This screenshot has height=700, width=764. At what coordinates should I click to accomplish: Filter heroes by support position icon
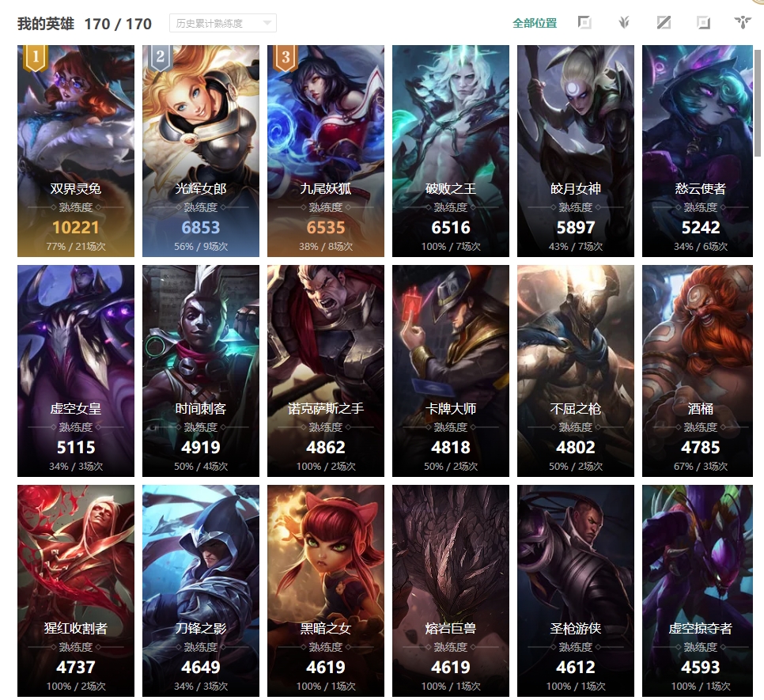tap(743, 22)
